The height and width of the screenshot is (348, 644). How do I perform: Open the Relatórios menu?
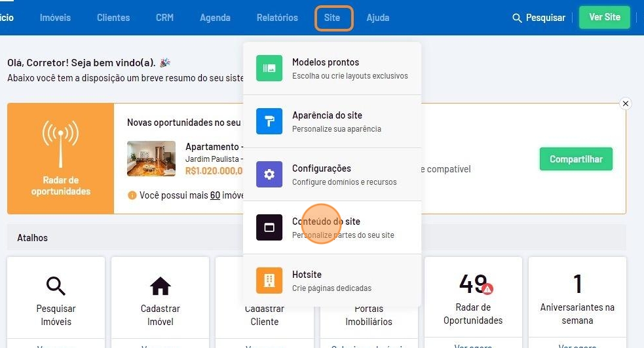[x=277, y=18]
